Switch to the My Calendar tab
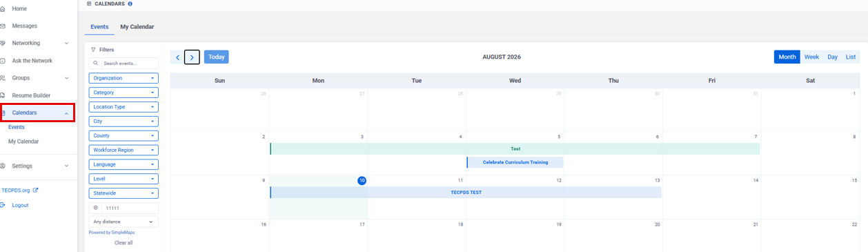Image resolution: width=868 pixels, height=252 pixels. (x=137, y=27)
